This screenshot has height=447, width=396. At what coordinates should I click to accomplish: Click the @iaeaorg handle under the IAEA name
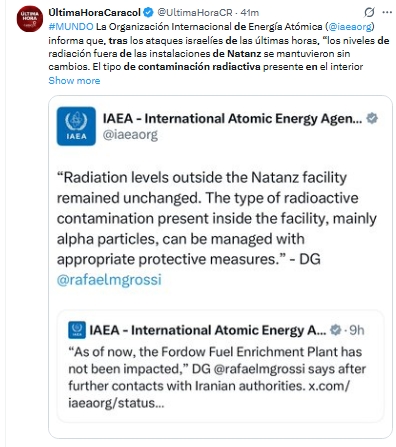tap(130, 135)
